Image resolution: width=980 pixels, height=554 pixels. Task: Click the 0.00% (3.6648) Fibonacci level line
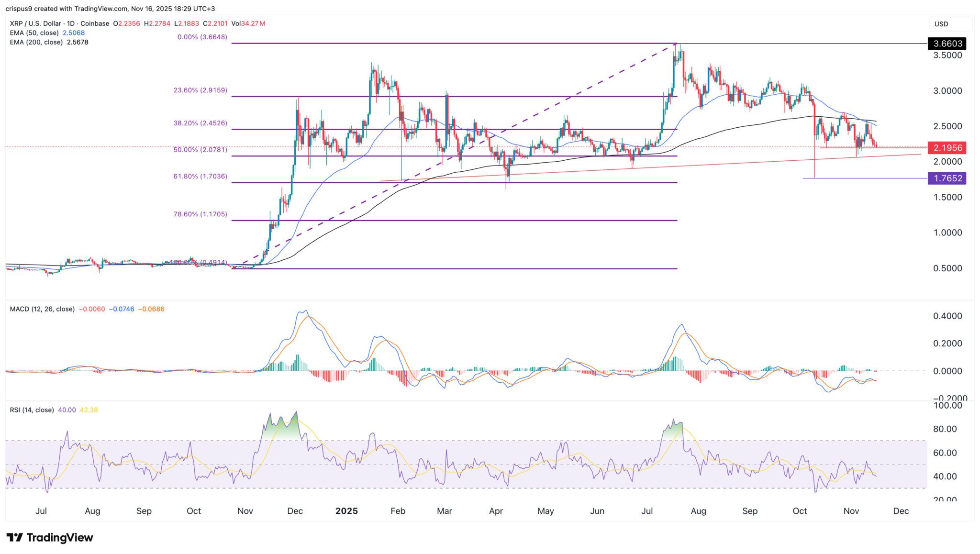[x=479, y=43]
